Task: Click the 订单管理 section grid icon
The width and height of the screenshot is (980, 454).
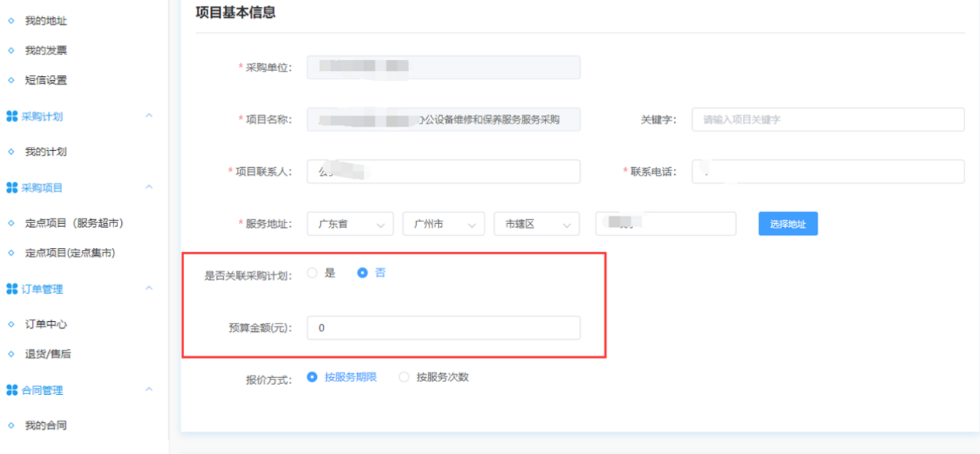Action: [12, 289]
